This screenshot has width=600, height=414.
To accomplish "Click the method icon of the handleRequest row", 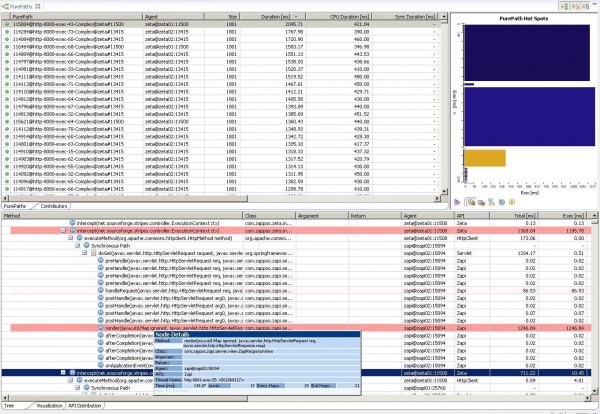I will [101, 290].
